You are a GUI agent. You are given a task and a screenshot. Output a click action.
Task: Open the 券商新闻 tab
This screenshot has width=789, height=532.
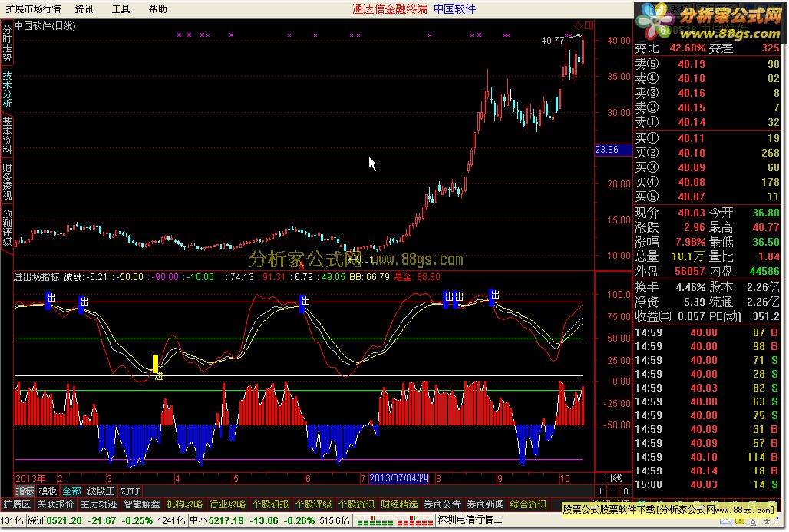pos(485,504)
